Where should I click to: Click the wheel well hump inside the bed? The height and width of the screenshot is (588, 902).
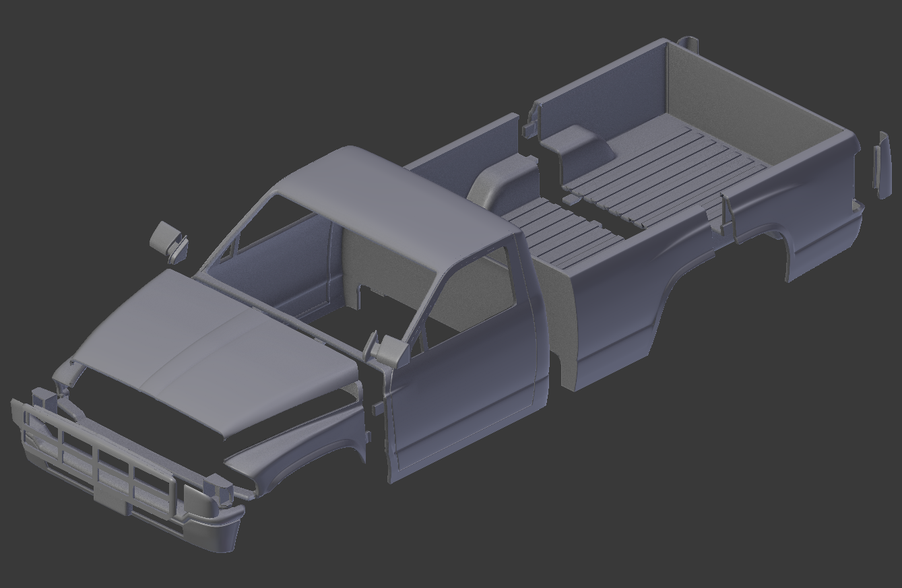(576, 145)
